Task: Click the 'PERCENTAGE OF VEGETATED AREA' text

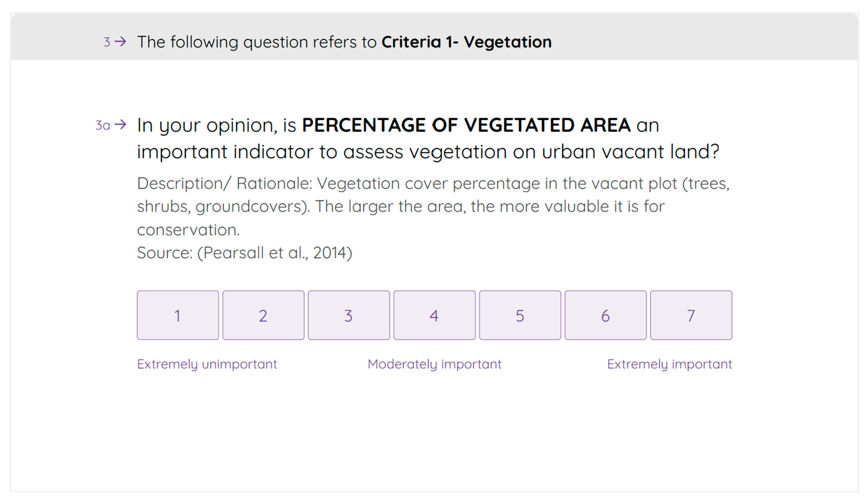Action: point(466,125)
